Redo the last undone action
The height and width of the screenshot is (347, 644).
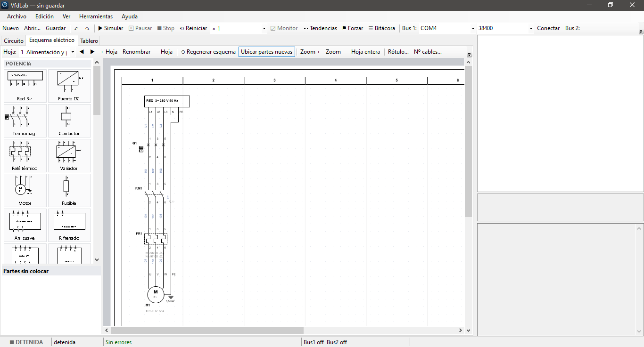point(87,28)
